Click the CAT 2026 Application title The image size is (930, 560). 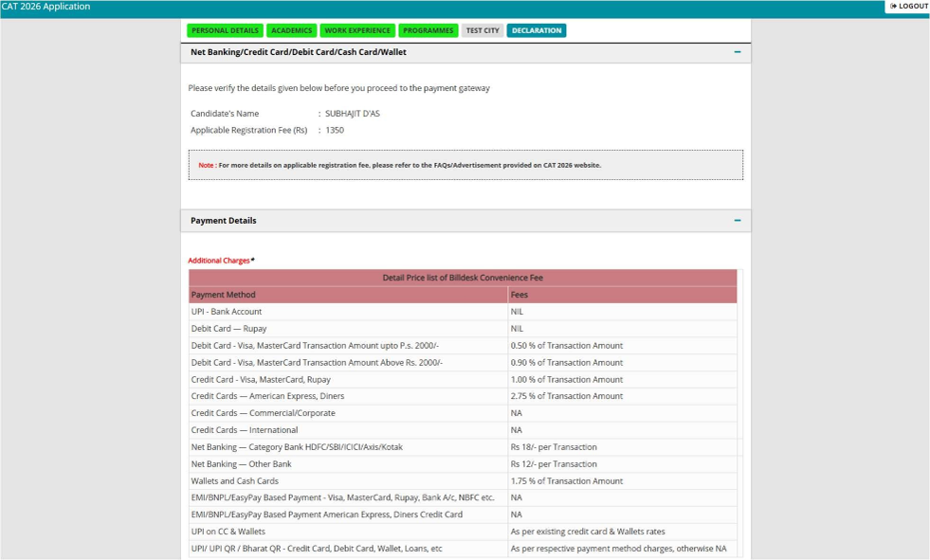tap(46, 7)
